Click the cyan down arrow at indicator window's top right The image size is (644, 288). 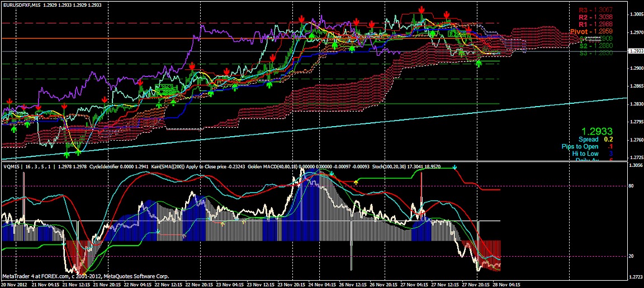click(455, 167)
